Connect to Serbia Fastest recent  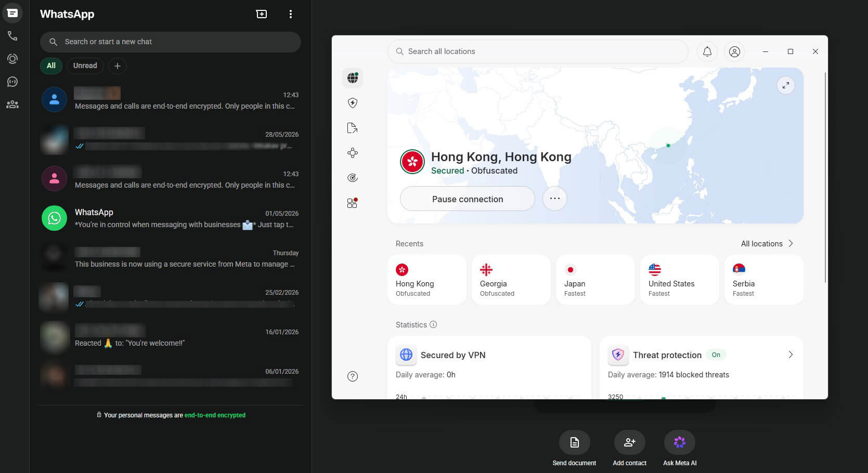tap(764, 280)
